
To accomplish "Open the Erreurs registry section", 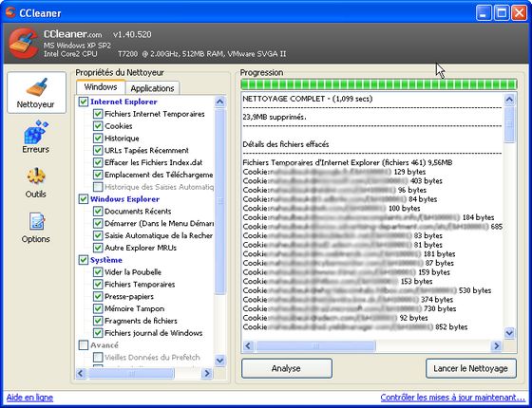I will tap(36, 137).
